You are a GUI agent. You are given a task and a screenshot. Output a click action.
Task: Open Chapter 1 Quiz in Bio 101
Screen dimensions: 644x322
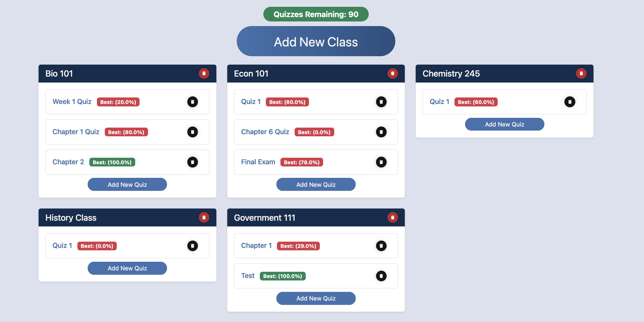[76, 132]
